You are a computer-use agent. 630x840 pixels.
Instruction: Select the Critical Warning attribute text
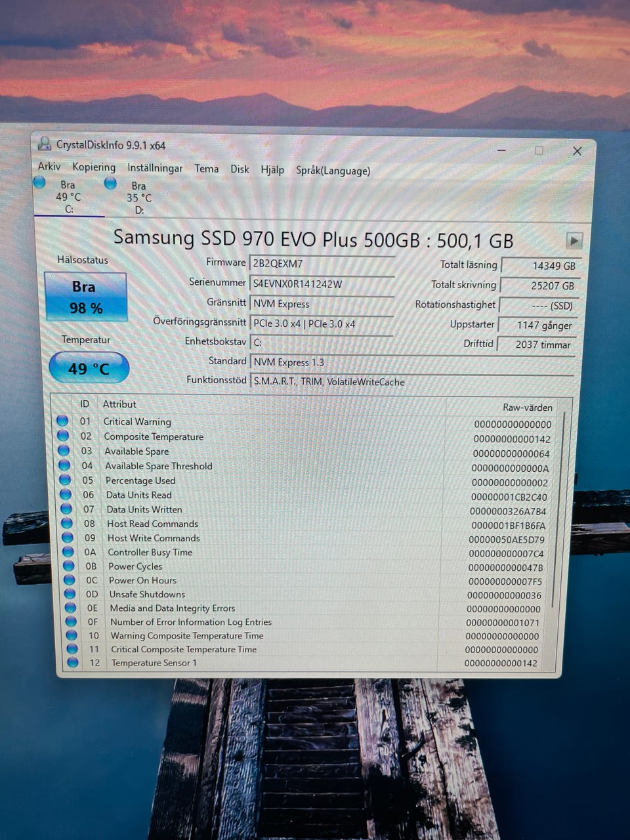tap(137, 421)
